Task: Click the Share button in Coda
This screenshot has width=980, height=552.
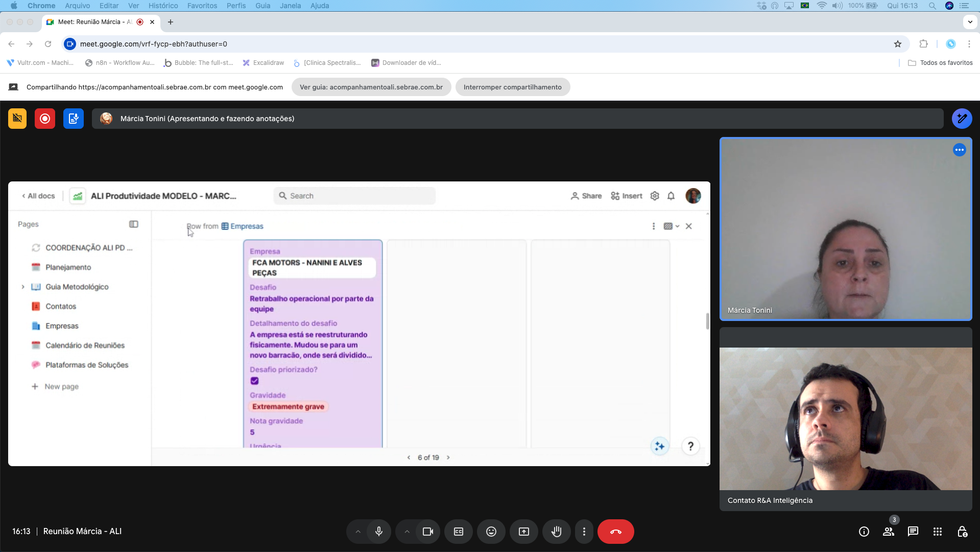Action: 586,196
